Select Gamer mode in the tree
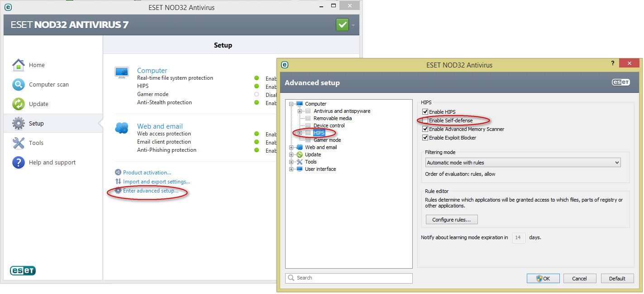The height and width of the screenshot is (294, 644). click(327, 140)
